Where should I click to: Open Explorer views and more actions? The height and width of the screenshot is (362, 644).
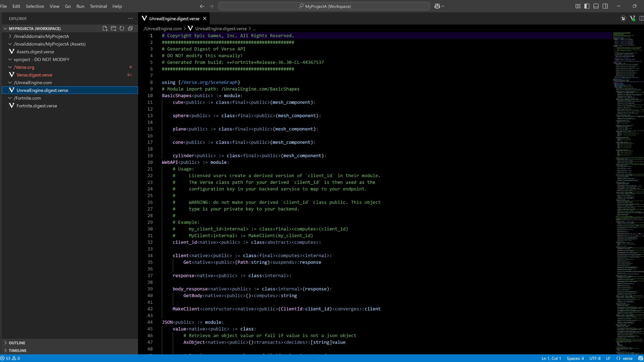click(x=130, y=18)
